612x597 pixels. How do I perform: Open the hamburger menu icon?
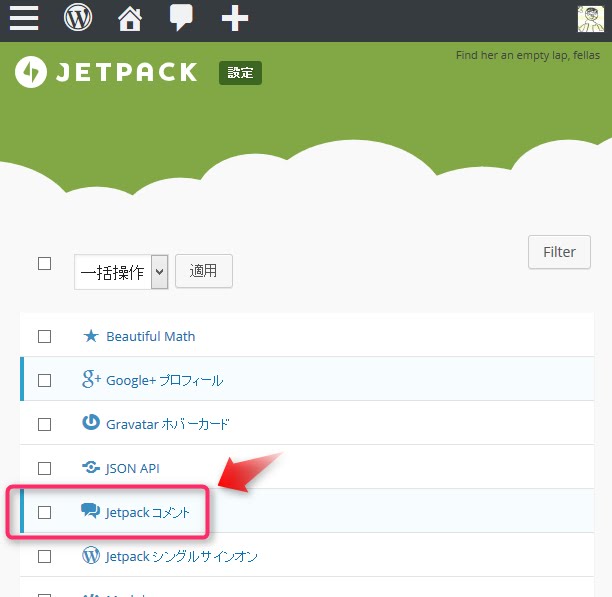pyautogui.click(x=24, y=18)
